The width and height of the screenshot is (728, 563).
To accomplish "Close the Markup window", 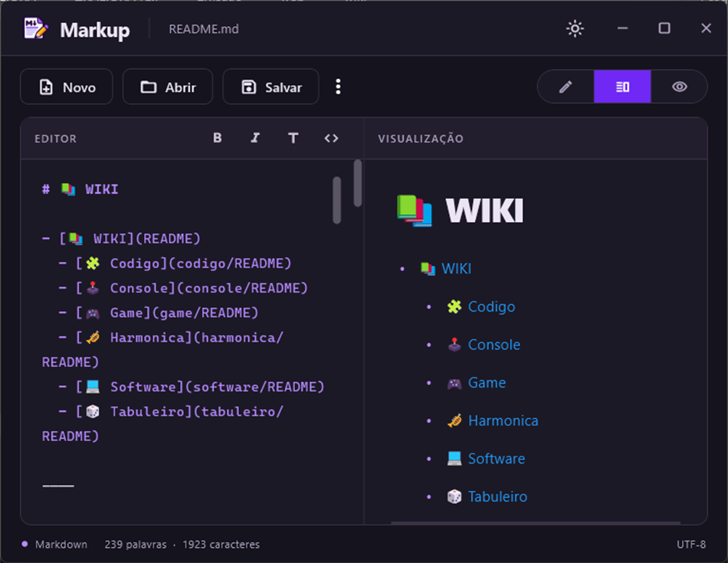I will click(706, 28).
